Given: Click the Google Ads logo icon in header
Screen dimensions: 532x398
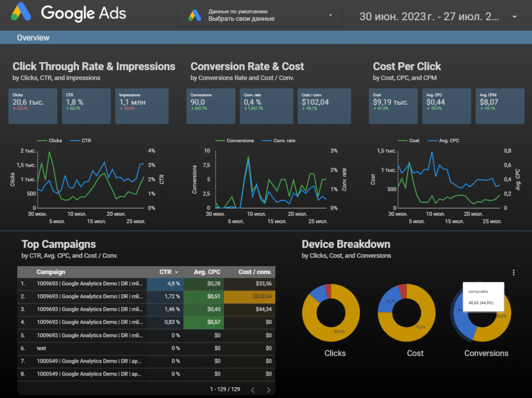Looking at the screenshot, I should click(x=21, y=12).
